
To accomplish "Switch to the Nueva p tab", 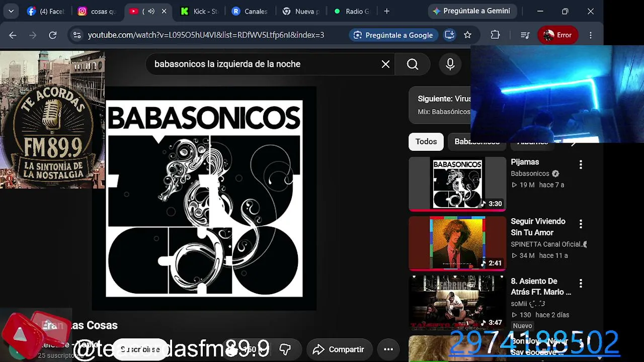I will pos(301,11).
